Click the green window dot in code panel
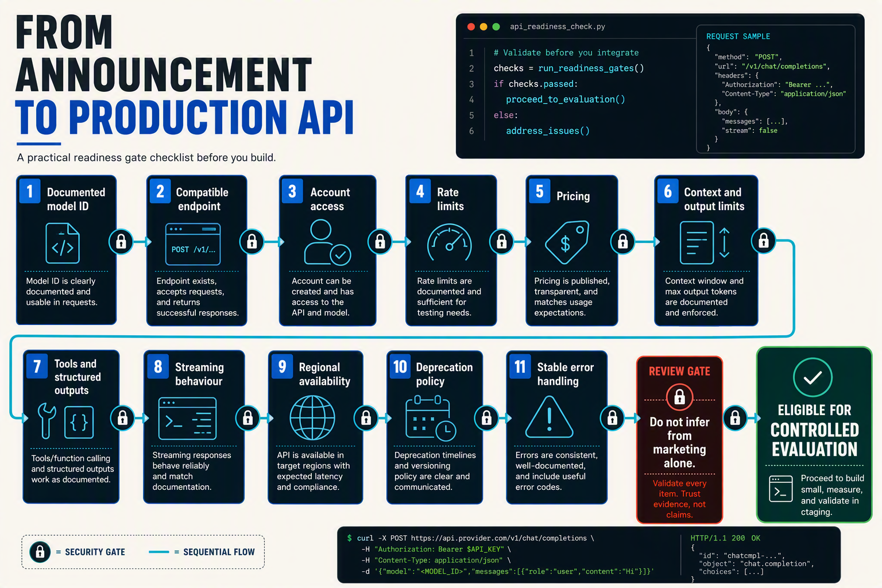Viewport: 882px width, 588px height. pos(496,27)
